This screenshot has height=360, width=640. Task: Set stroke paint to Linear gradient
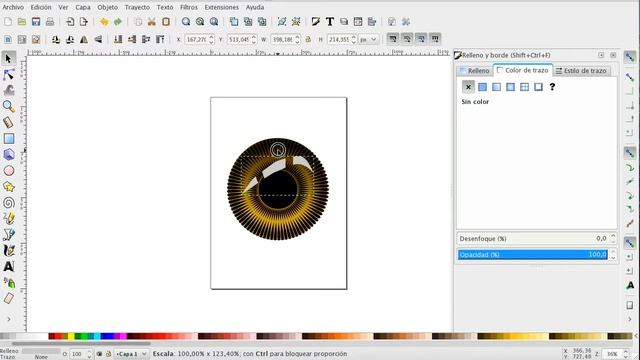tap(496, 87)
